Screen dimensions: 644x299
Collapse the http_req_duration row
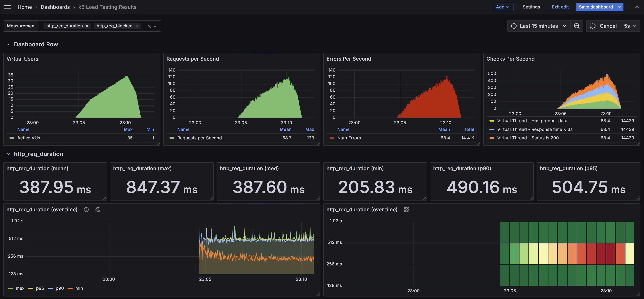(8, 154)
